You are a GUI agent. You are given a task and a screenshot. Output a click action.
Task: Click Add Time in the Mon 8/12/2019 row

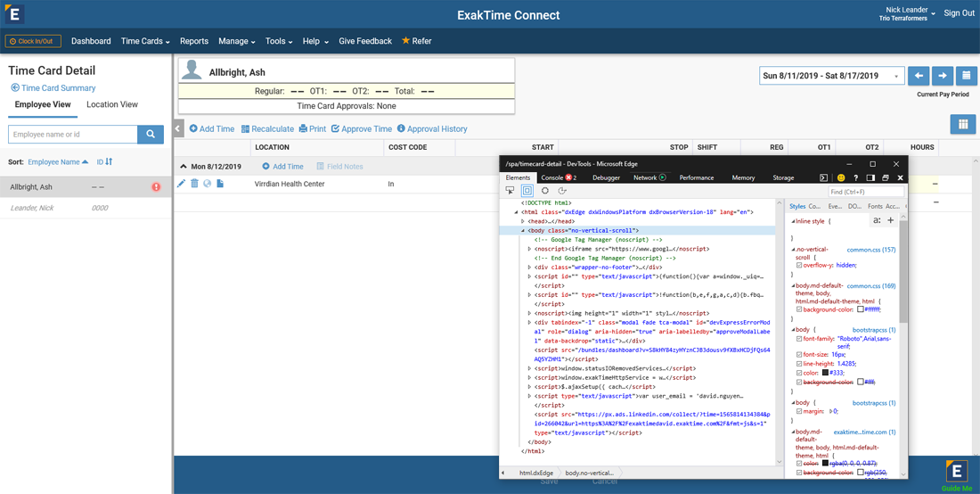pos(282,167)
